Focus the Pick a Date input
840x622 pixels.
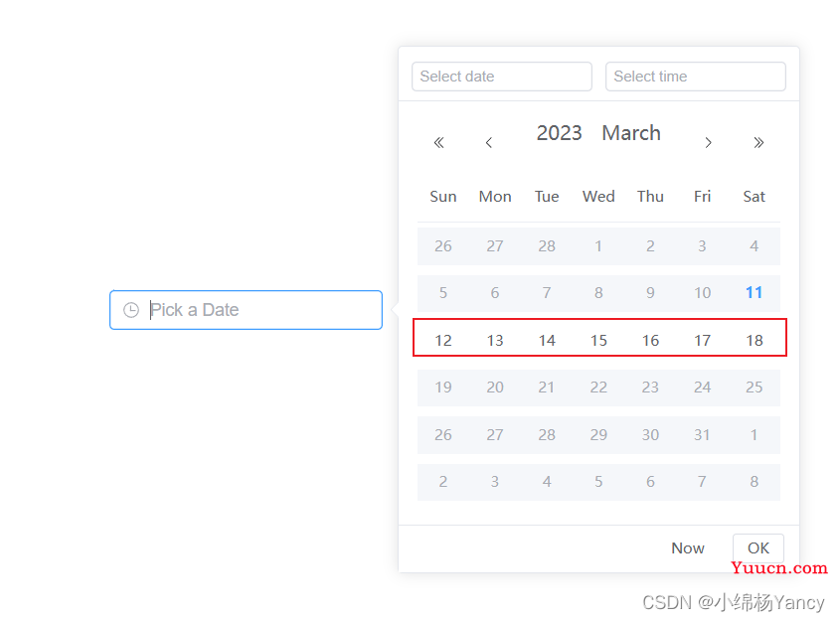tap(246, 310)
